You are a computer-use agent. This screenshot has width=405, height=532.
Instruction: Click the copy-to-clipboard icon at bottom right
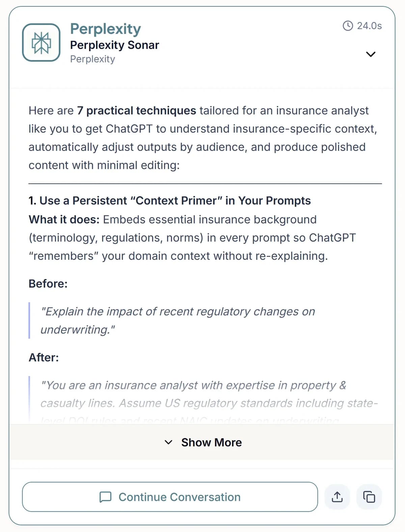pyautogui.click(x=369, y=497)
